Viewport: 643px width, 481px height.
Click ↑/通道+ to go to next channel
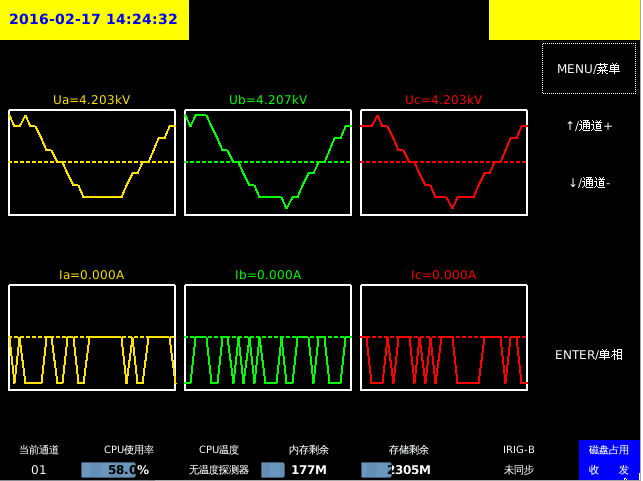click(x=589, y=126)
